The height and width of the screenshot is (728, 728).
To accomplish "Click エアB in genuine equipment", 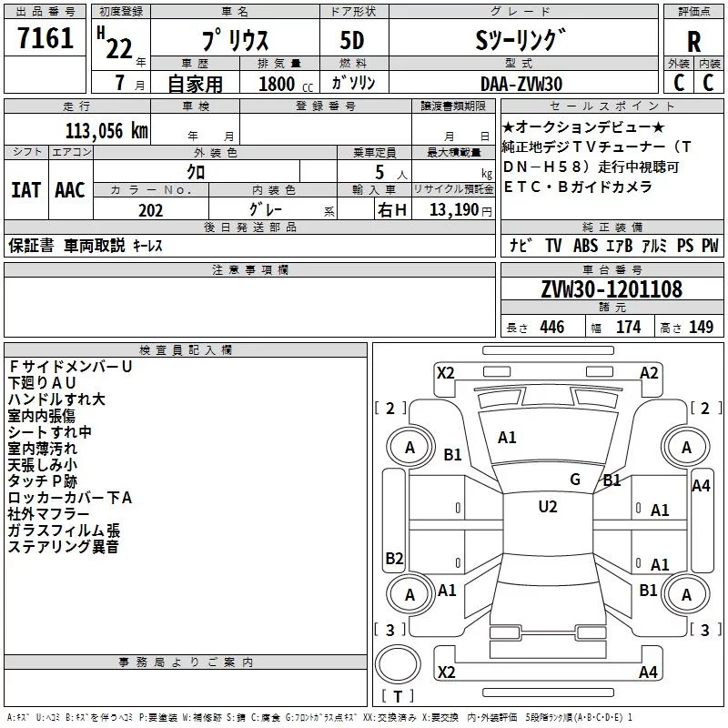I will point(620,246).
